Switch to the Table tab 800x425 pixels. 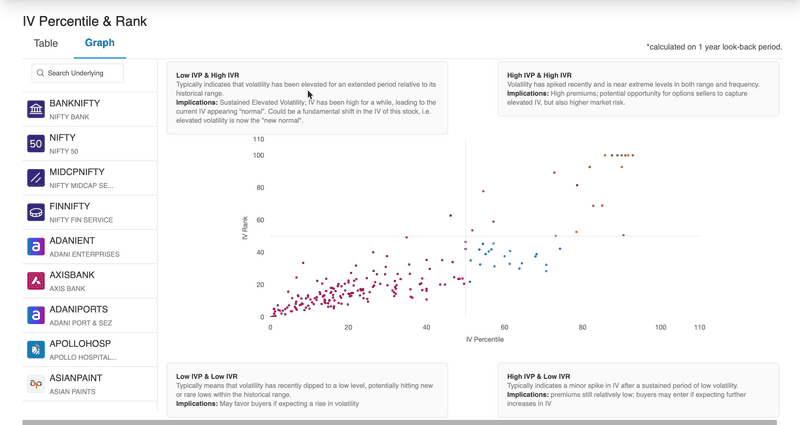pos(46,43)
